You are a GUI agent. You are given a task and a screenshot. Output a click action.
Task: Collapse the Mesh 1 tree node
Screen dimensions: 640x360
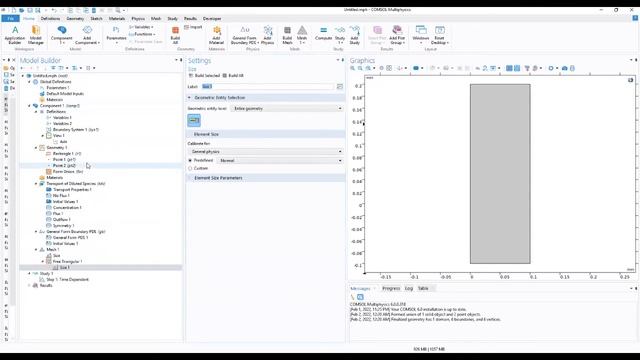[36, 249]
